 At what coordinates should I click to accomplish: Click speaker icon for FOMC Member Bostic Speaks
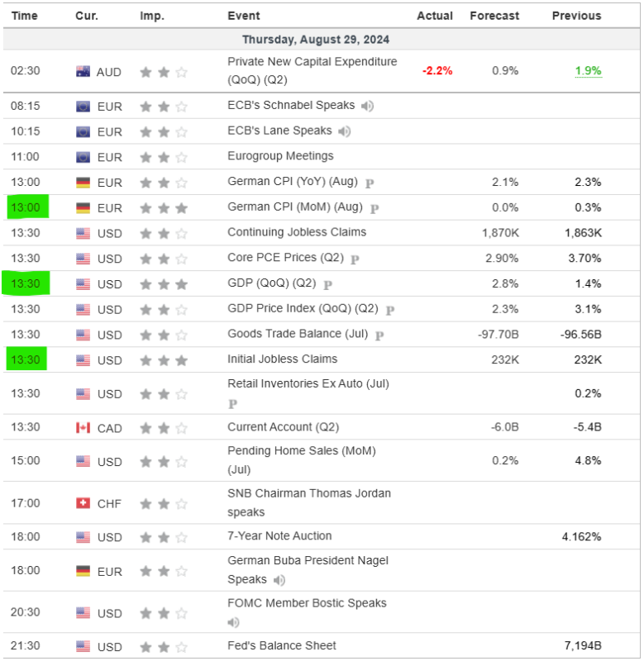coord(234,622)
